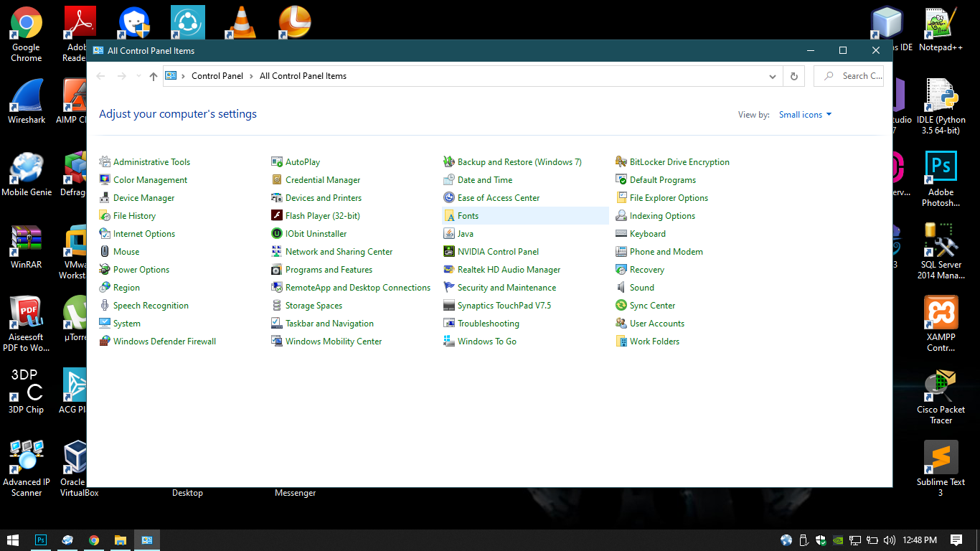Open the Backup and Restore icon
Viewport: 980px width, 551px height.
(x=449, y=162)
